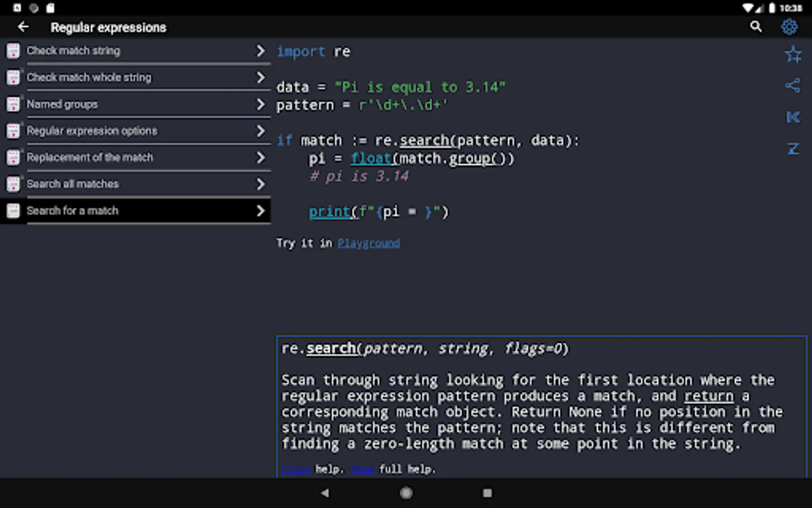Click the Show full help link
812x508 pixels.
[362, 469]
